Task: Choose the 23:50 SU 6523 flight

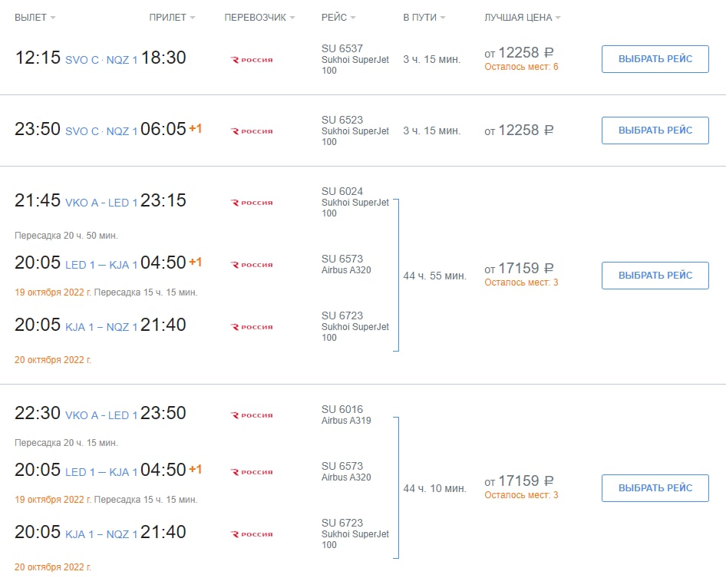Action: tap(655, 130)
